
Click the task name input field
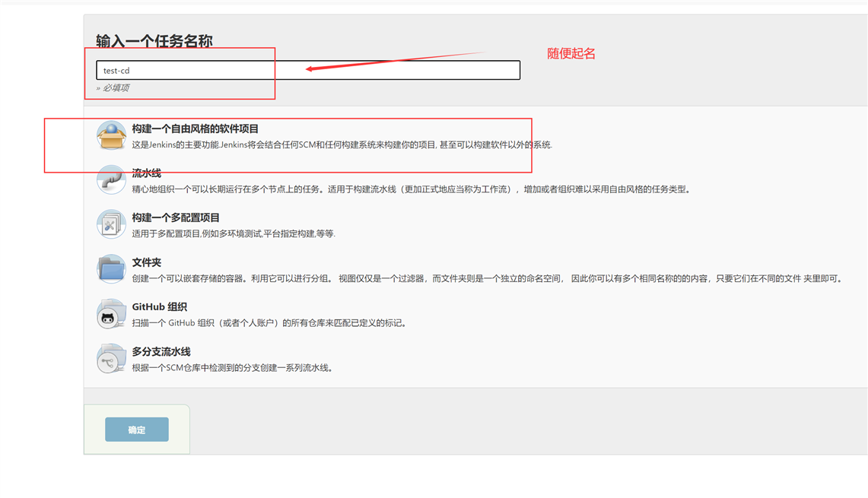click(308, 70)
